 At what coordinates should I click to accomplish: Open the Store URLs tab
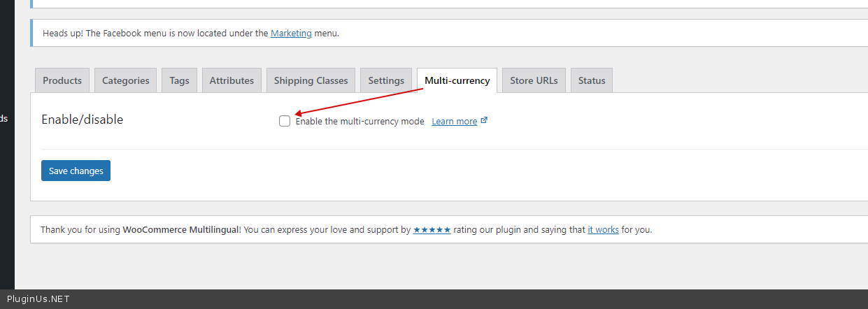tap(534, 80)
